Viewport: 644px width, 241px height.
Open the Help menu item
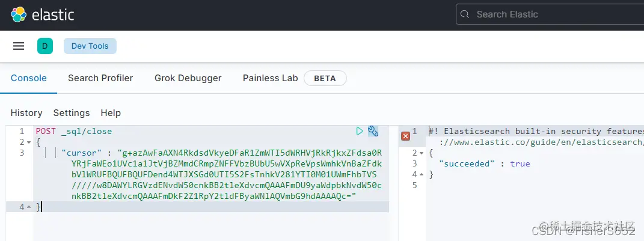pyautogui.click(x=111, y=113)
